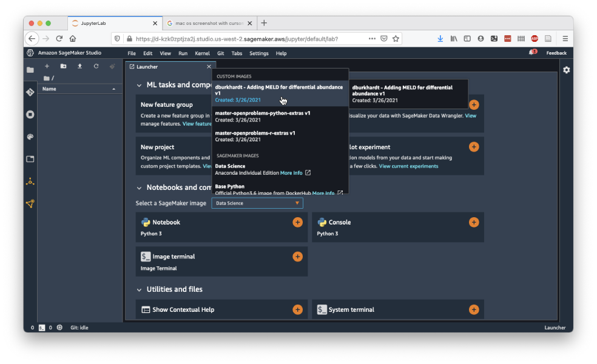The height and width of the screenshot is (364, 597).
Task: Open the File menu
Action: [x=132, y=53]
